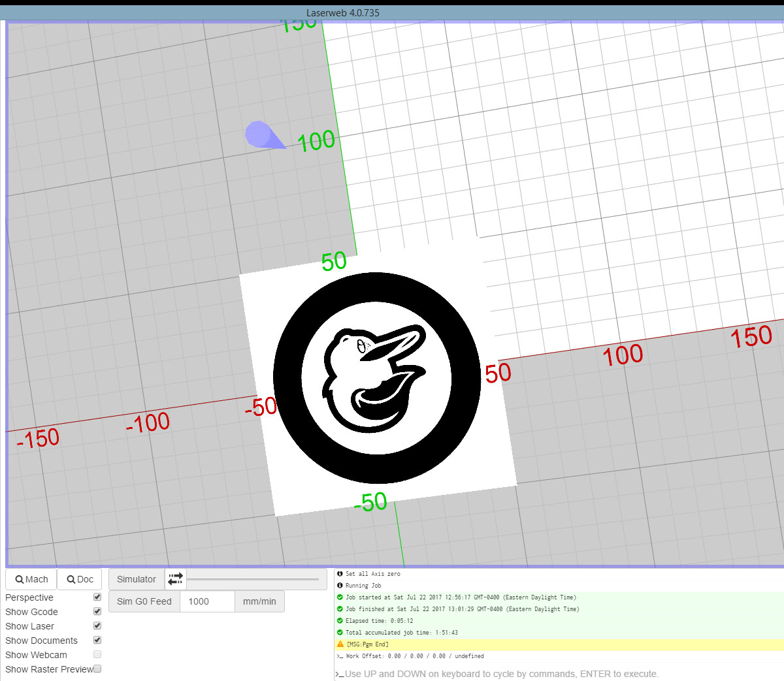Viewport: 784px width, 681px height.
Task: Click the prompt icon beside "Work Offset"
Action: pyautogui.click(x=340, y=656)
